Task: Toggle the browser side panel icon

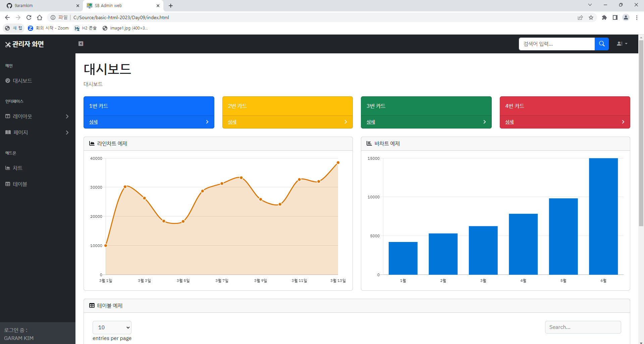Action: (x=615, y=17)
